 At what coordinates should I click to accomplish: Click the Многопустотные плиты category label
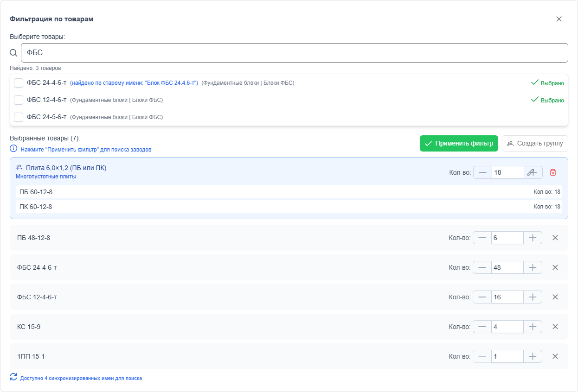click(46, 177)
